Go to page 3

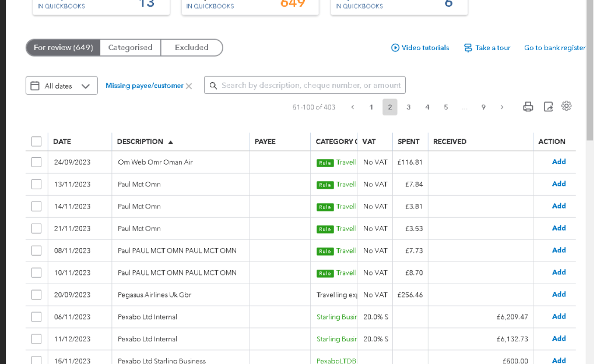pyautogui.click(x=409, y=107)
